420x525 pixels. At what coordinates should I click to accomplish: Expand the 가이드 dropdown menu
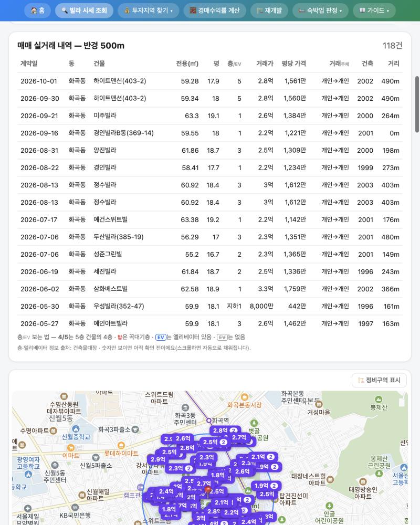[x=374, y=10]
